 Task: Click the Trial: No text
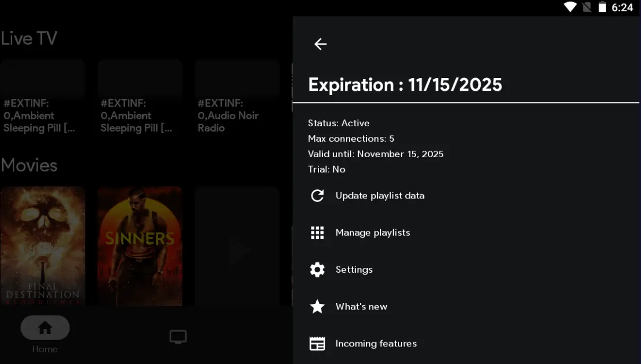(x=326, y=169)
